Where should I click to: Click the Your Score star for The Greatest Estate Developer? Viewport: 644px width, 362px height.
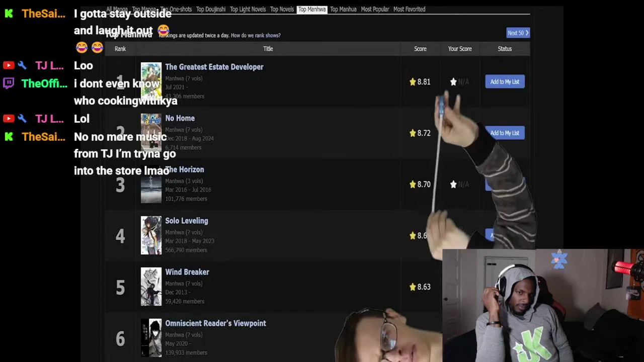click(x=453, y=81)
